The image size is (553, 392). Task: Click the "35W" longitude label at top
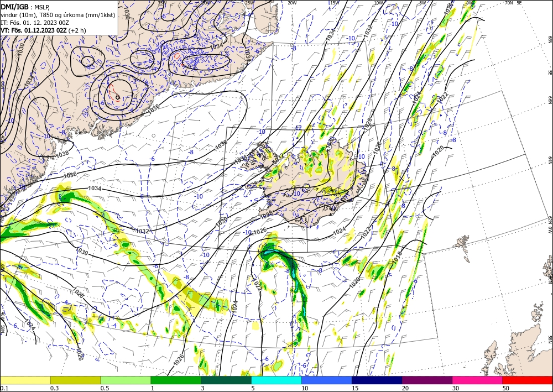[x=162, y=3]
